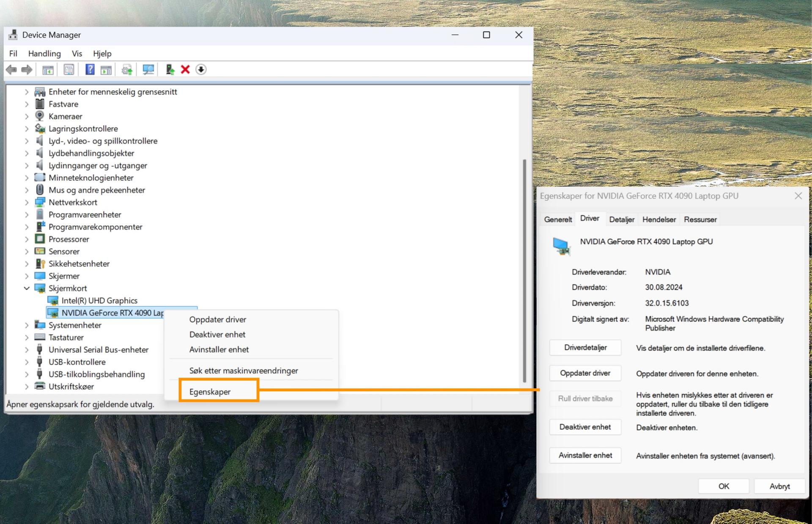Switch to the Detaljer tab

click(621, 219)
